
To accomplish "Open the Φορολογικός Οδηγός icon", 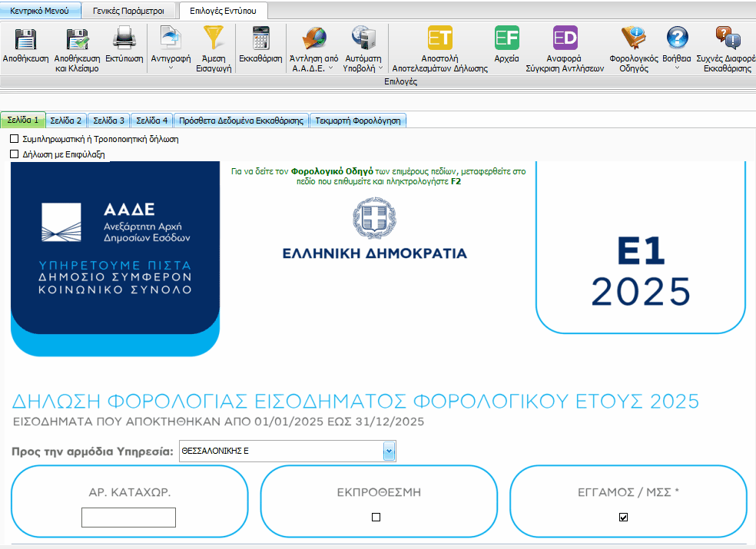I will click(x=633, y=40).
